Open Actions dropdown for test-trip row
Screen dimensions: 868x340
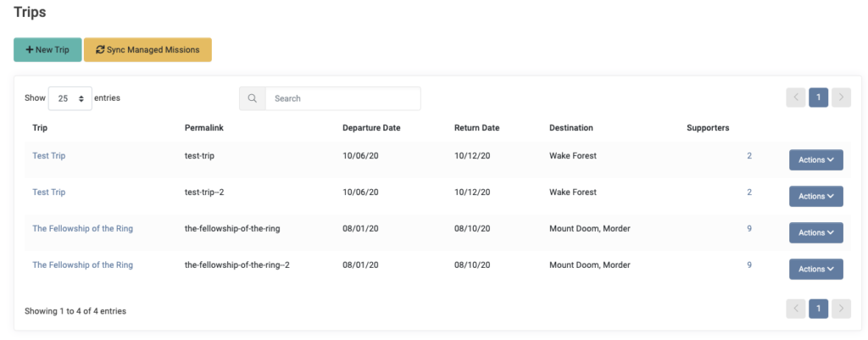click(x=816, y=159)
